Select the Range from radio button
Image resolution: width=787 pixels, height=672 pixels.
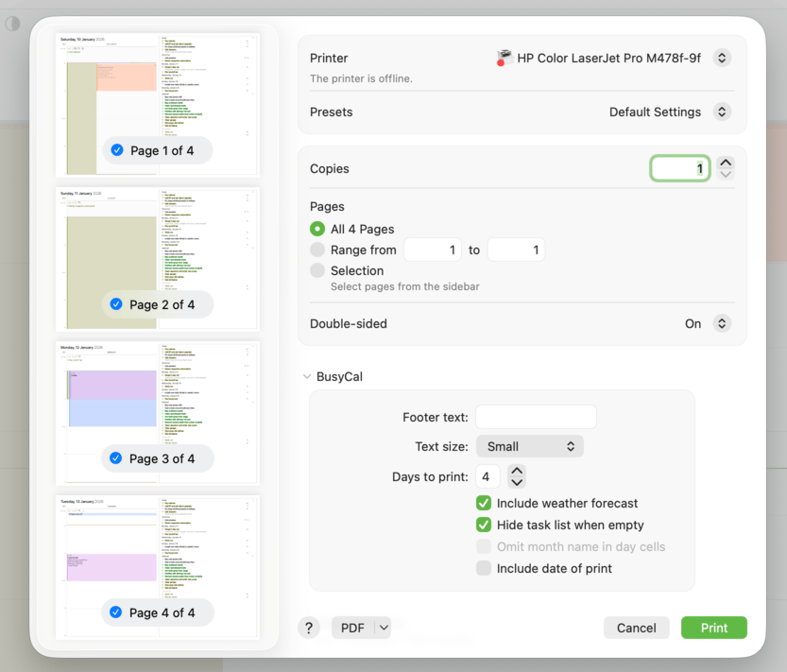coord(317,250)
